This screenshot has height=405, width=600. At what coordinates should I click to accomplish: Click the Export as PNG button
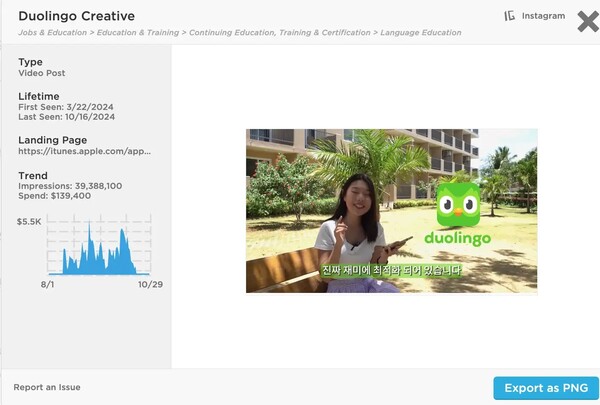coord(546,388)
